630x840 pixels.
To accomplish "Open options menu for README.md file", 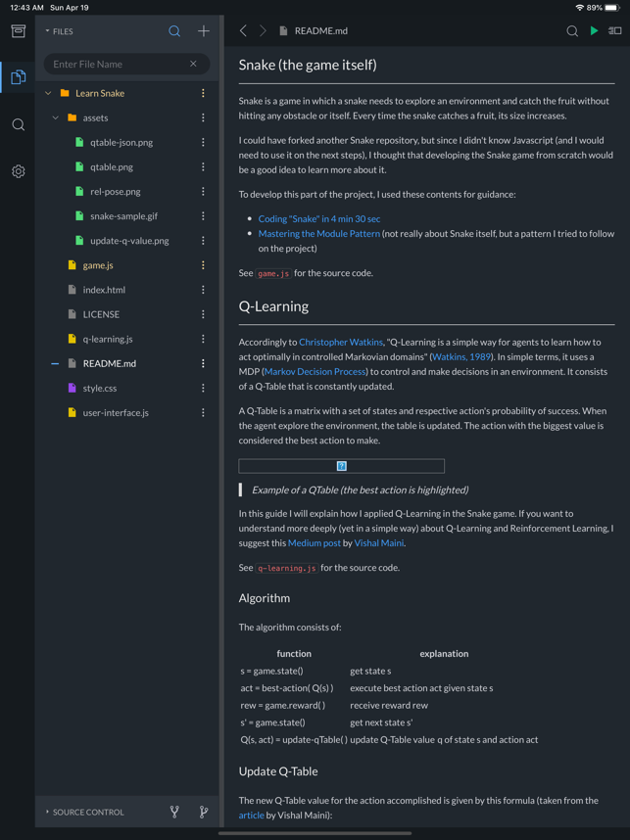I will coord(203,363).
